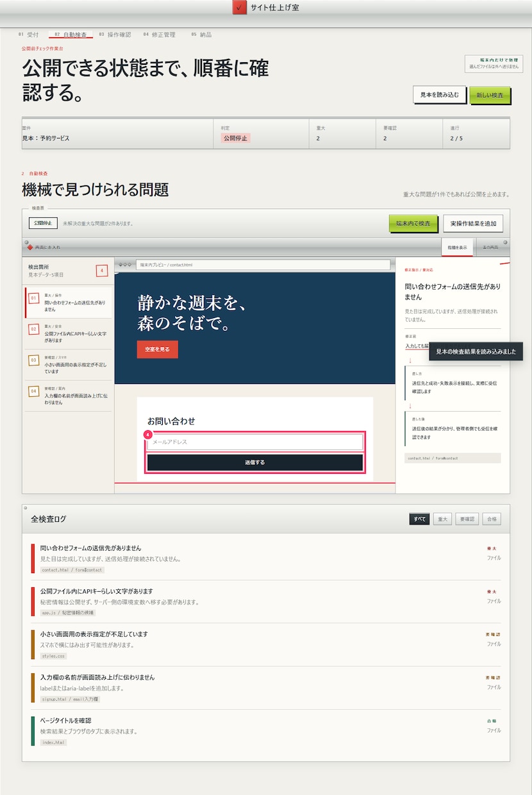Click the index.html file tag
Viewport: 532px width, 795px height.
[53, 742]
